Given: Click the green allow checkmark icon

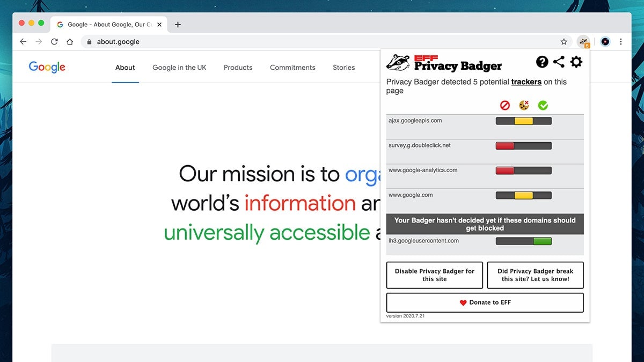Looking at the screenshot, I should tap(543, 105).
